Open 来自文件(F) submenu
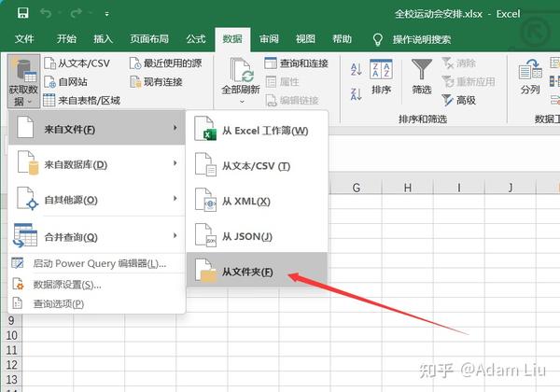 (96, 128)
